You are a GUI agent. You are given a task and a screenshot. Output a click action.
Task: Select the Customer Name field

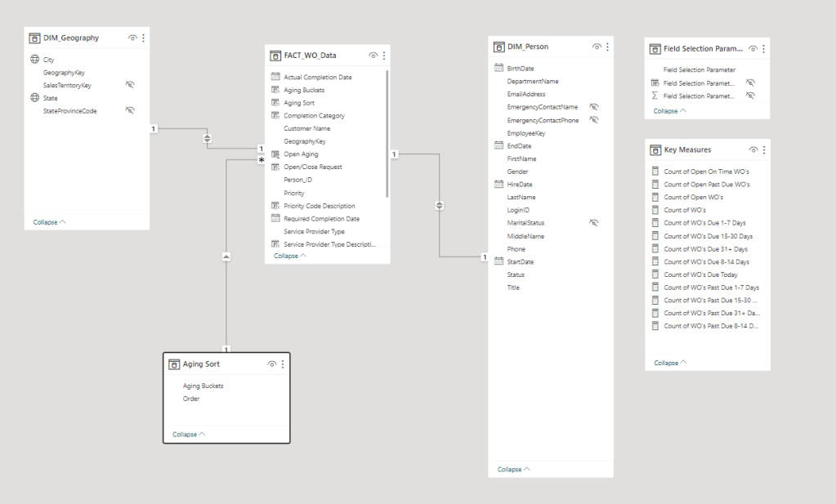click(x=306, y=128)
